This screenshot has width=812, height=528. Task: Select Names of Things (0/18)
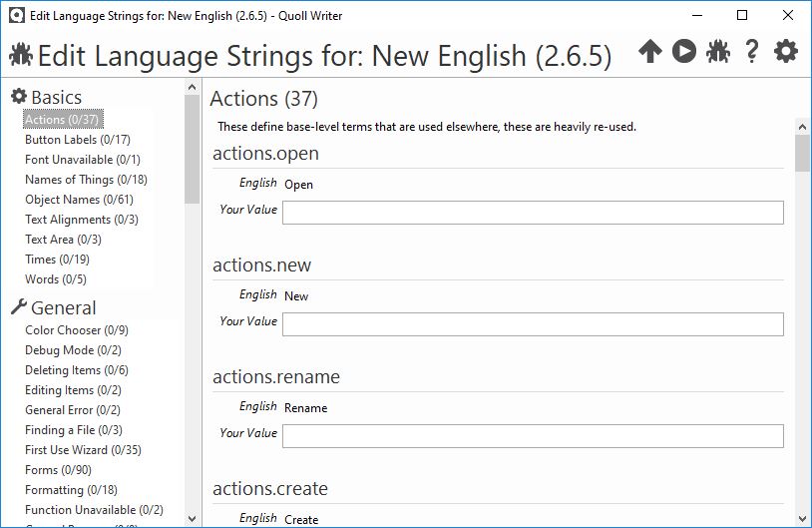[x=86, y=180]
